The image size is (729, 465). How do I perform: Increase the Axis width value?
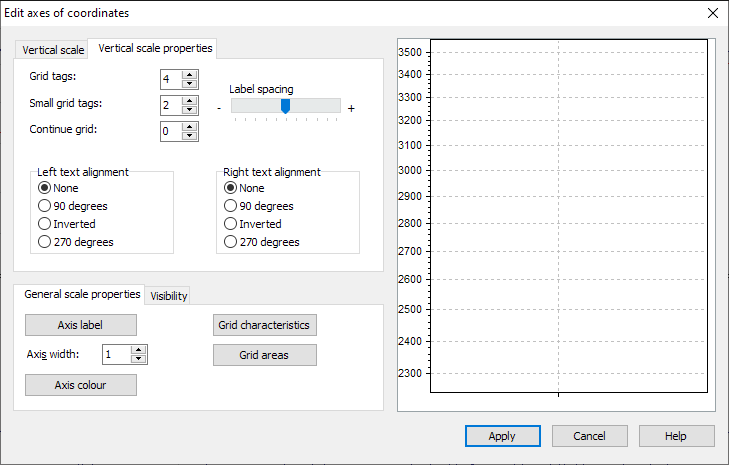139,349
